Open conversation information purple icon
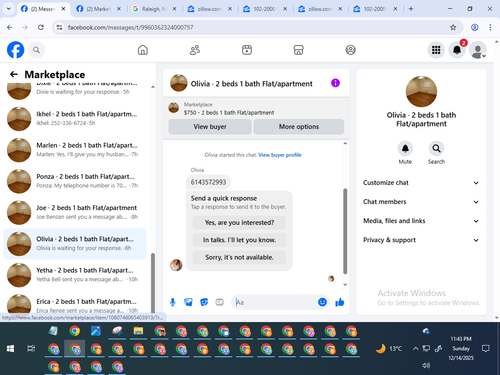500x375 pixels. pyautogui.click(x=335, y=83)
